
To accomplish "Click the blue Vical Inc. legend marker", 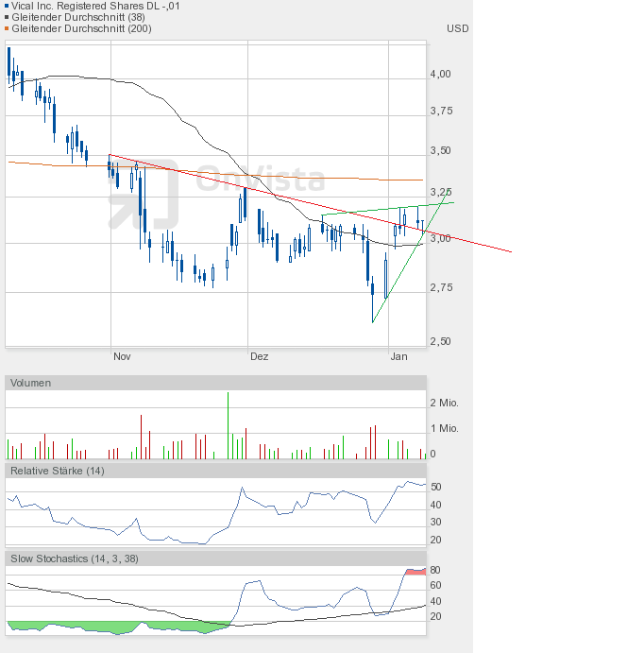I will coord(8,6).
